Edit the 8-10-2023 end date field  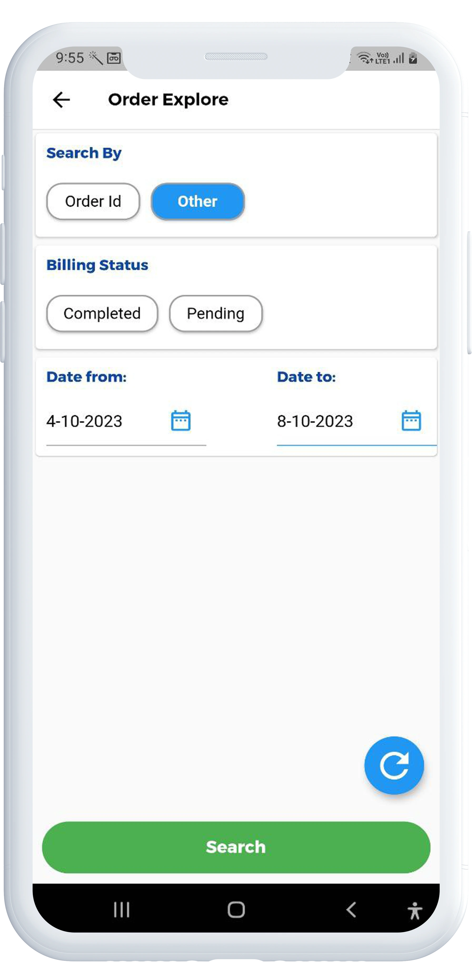tap(356, 422)
